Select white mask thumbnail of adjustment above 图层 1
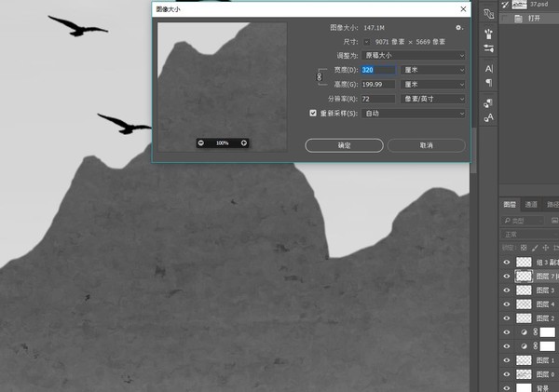Image resolution: width=559 pixels, height=392 pixels. click(547, 346)
